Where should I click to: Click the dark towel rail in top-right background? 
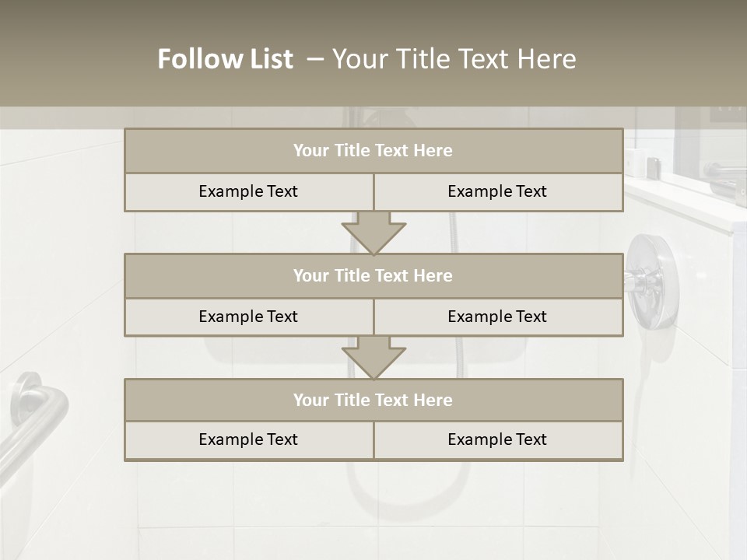pos(724,173)
